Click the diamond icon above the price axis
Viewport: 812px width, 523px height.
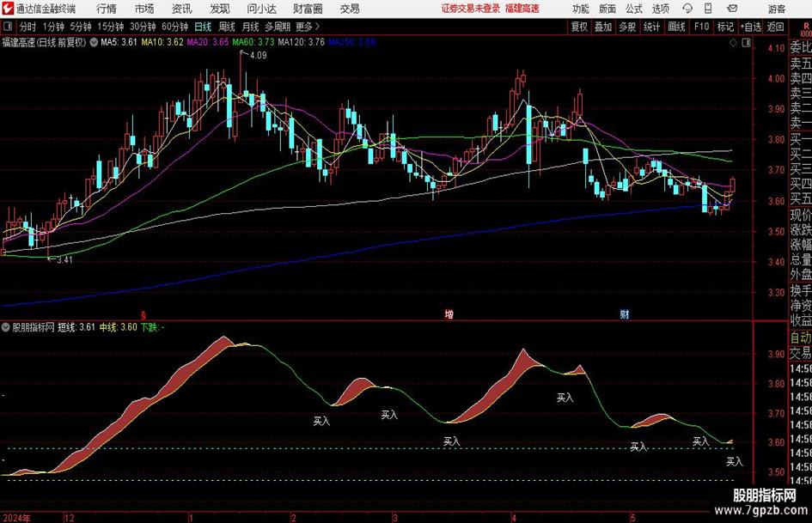tap(733, 43)
